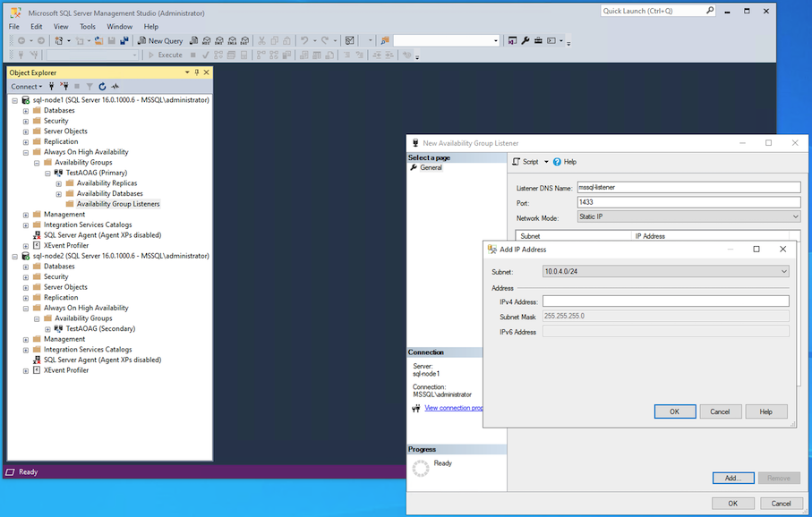
Task: Click the New Query toolbar button
Action: [160, 41]
